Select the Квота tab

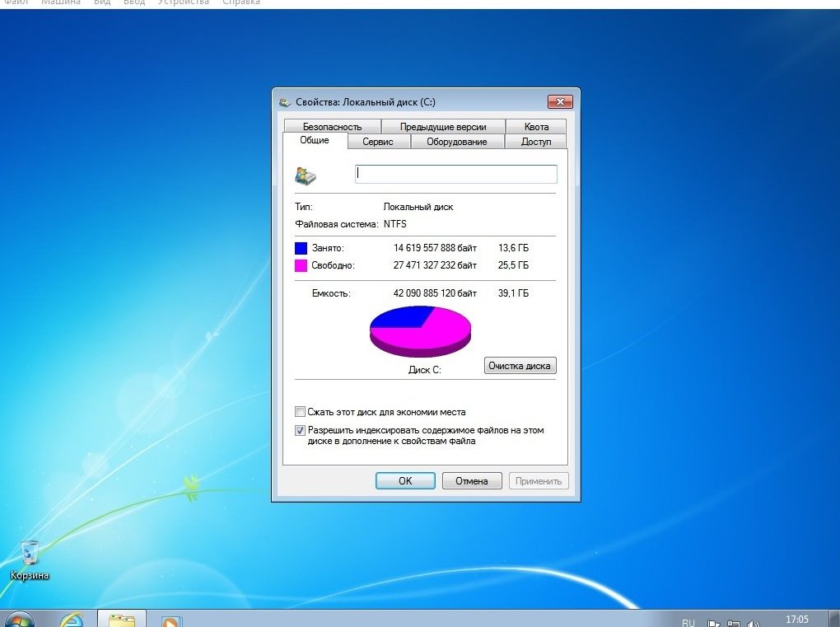pos(536,127)
